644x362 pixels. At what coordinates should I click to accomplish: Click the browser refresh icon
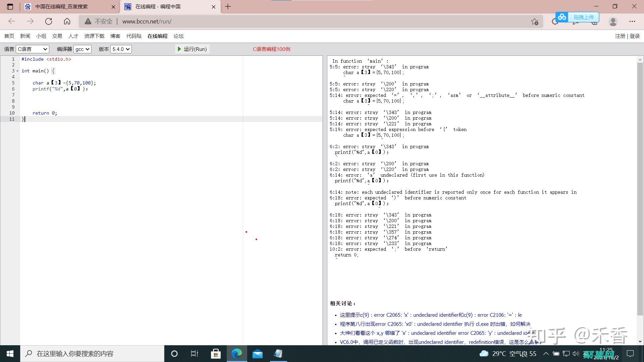coord(49,21)
